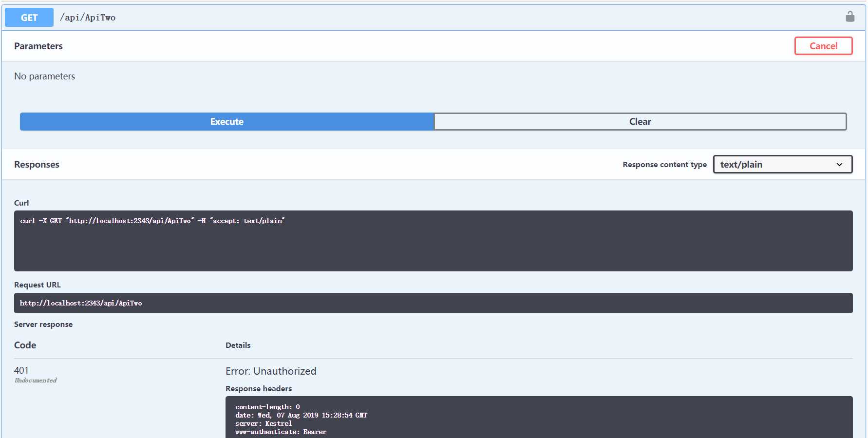
Task: Click the 'Request URL' label
Action: coord(38,285)
